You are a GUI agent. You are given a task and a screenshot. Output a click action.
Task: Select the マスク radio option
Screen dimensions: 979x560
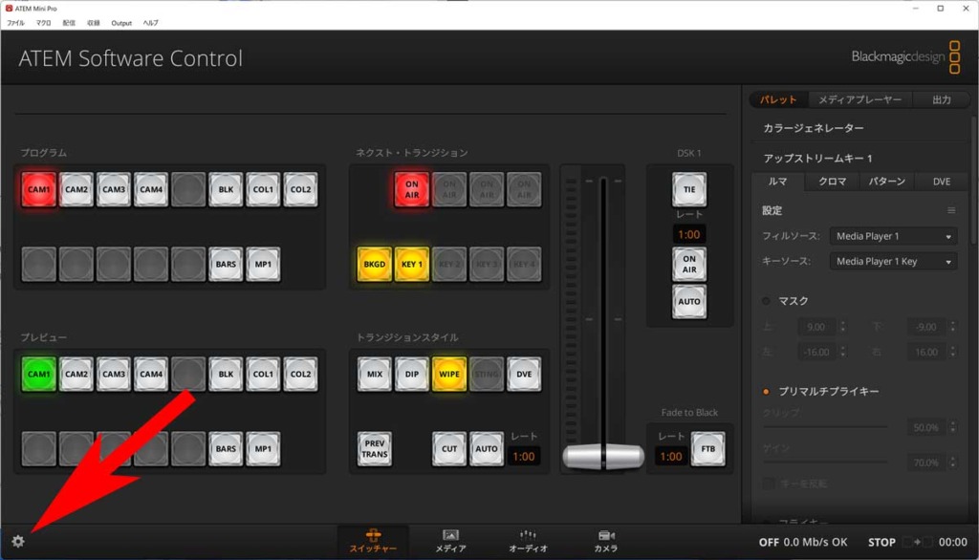click(x=767, y=301)
